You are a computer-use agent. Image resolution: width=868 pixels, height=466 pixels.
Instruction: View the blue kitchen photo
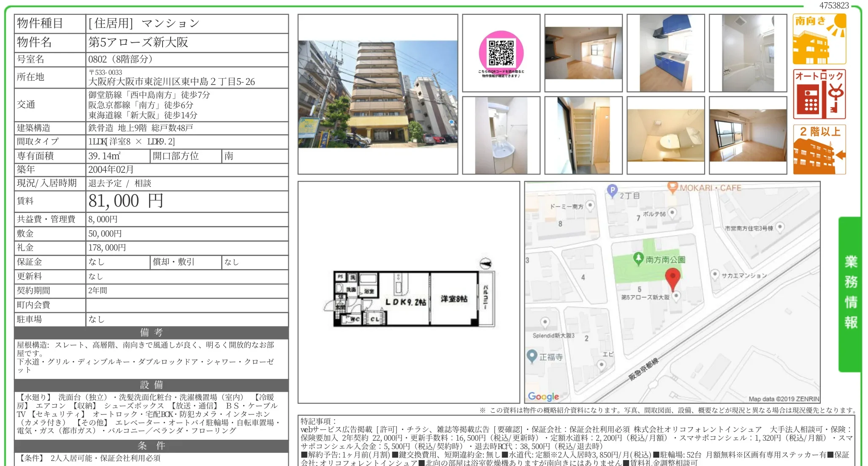(x=667, y=53)
